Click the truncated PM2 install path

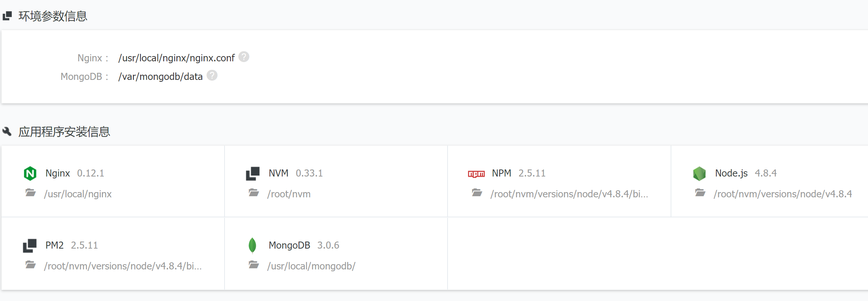(123, 266)
